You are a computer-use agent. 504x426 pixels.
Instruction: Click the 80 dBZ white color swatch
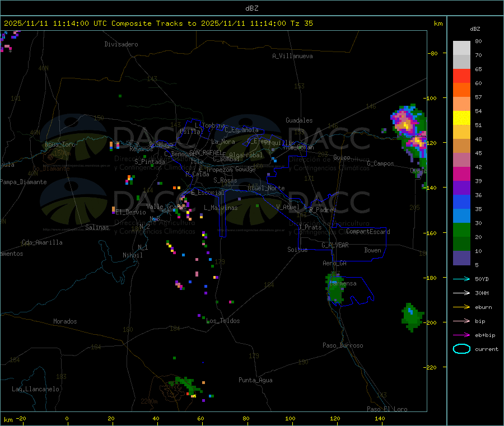click(x=461, y=48)
